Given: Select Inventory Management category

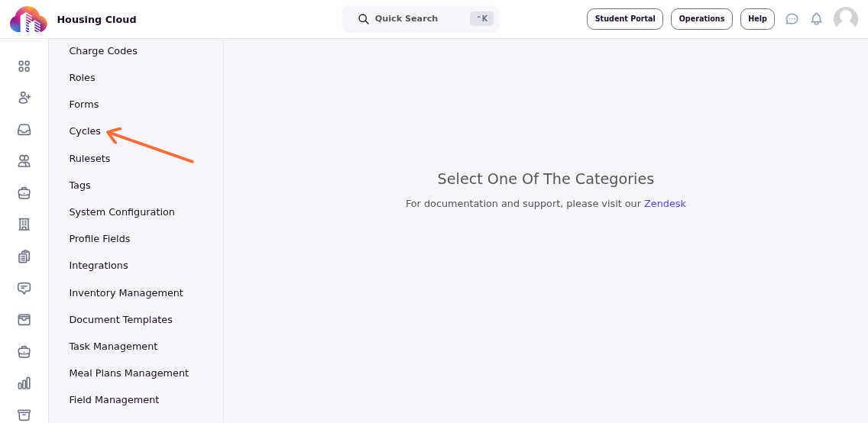Looking at the screenshot, I should [126, 292].
